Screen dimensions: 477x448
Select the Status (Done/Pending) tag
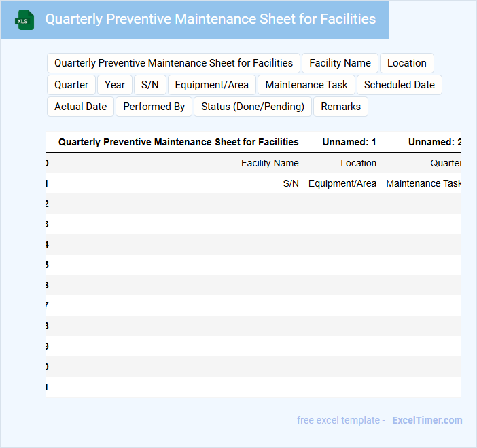pos(253,107)
